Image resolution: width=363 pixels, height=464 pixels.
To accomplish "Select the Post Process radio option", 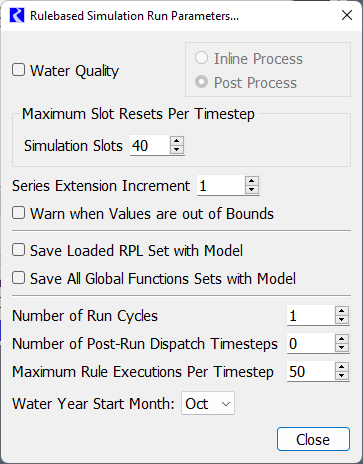I will 202,82.
